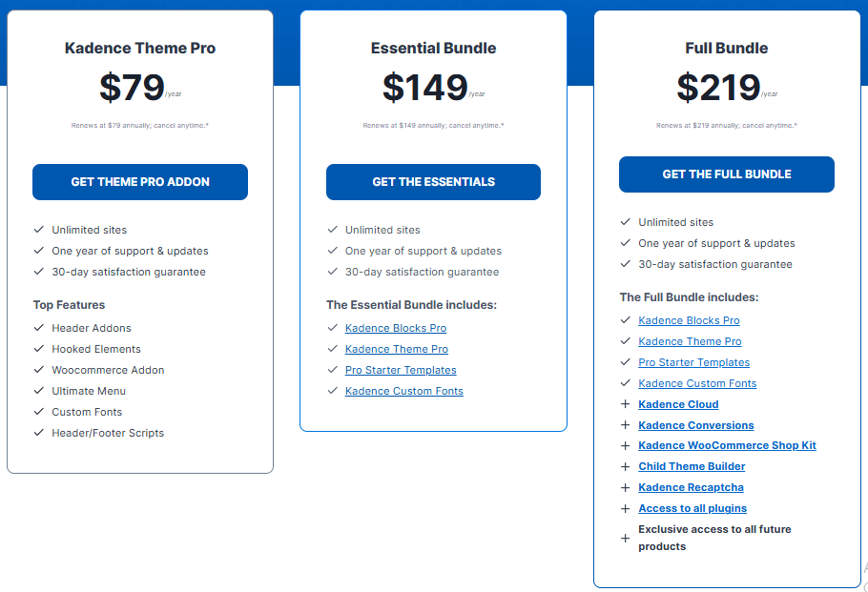Click the $219 Full Bundle price
This screenshot has width=868, height=592.
(718, 88)
